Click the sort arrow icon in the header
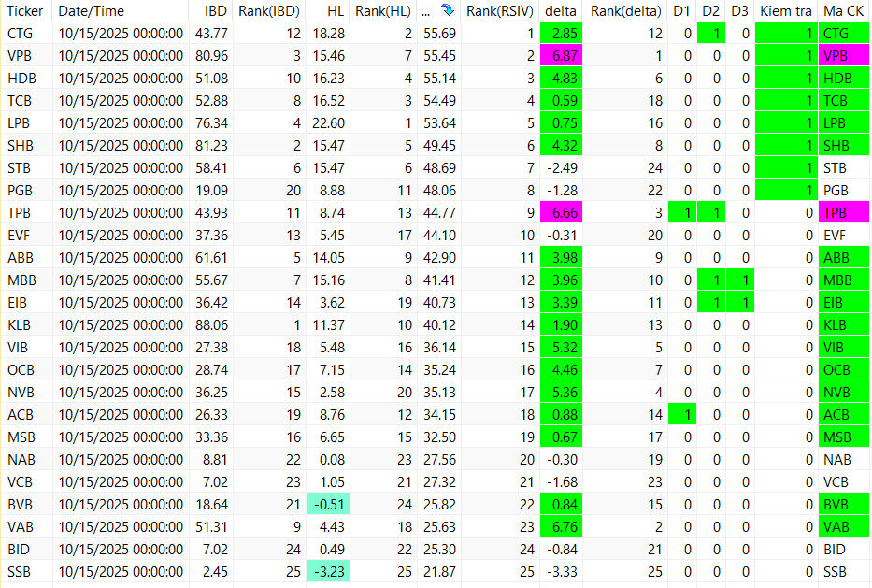This screenshot has height=588, width=872. click(x=447, y=10)
